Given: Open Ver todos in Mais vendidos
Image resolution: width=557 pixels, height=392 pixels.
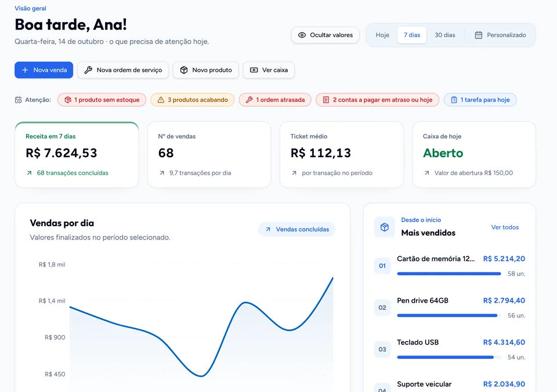Looking at the screenshot, I should 505,227.
